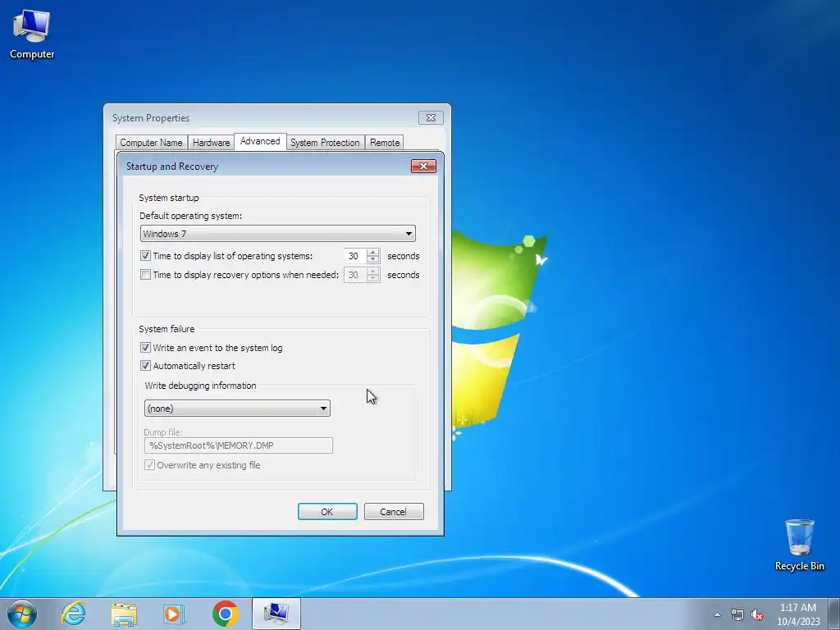Click Cancel in Startup and Recovery

pyautogui.click(x=394, y=512)
